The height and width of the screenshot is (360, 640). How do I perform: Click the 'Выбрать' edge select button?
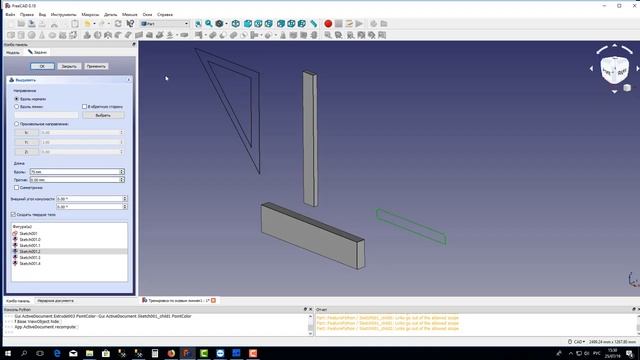pyautogui.click(x=103, y=115)
